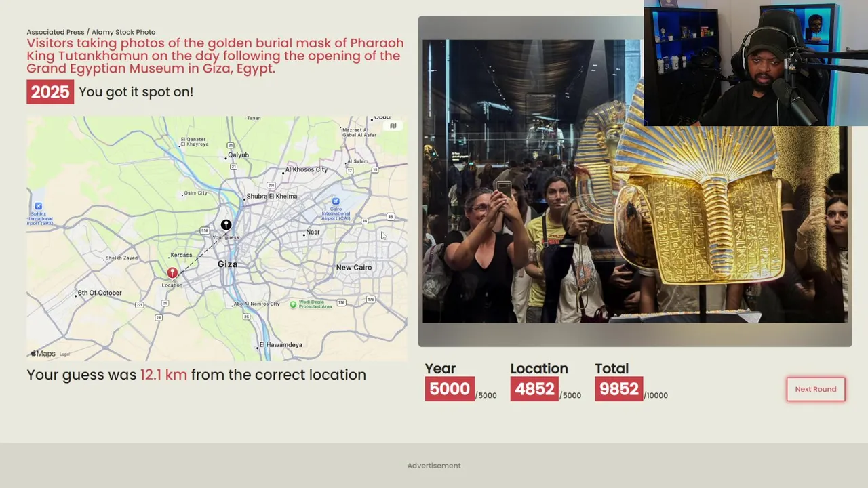The width and height of the screenshot is (868, 488).
Task: Click the Kerdasa map label
Action: click(x=181, y=255)
